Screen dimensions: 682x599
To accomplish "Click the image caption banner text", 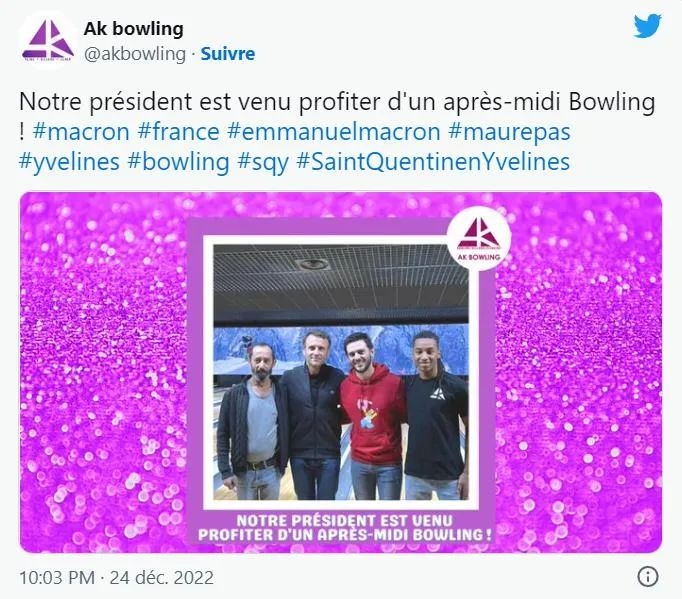I will click(344, 528).
